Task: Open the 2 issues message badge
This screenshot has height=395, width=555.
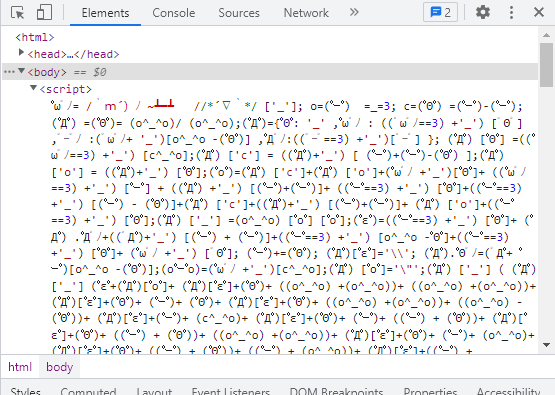Action: click(x=440, y=13)
